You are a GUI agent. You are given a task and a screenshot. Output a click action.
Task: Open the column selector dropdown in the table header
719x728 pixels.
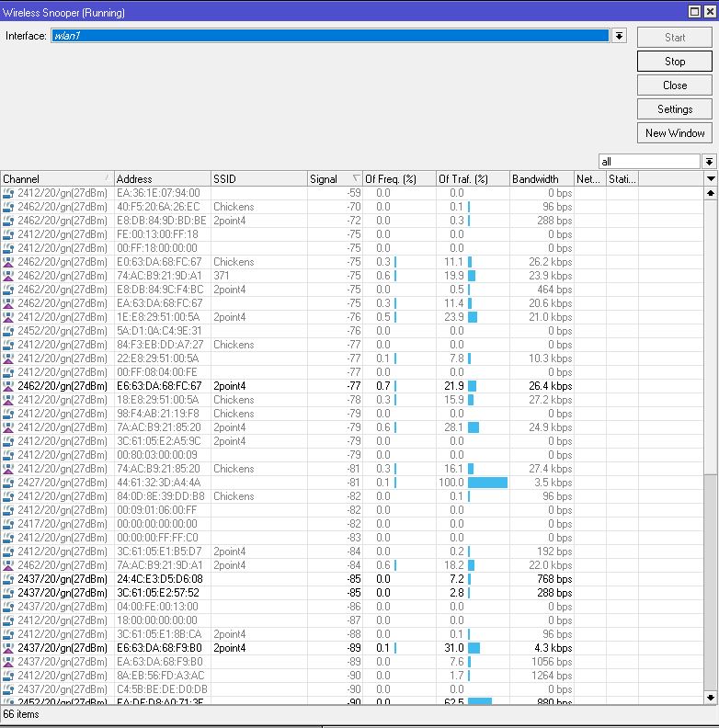coord(710,178)
